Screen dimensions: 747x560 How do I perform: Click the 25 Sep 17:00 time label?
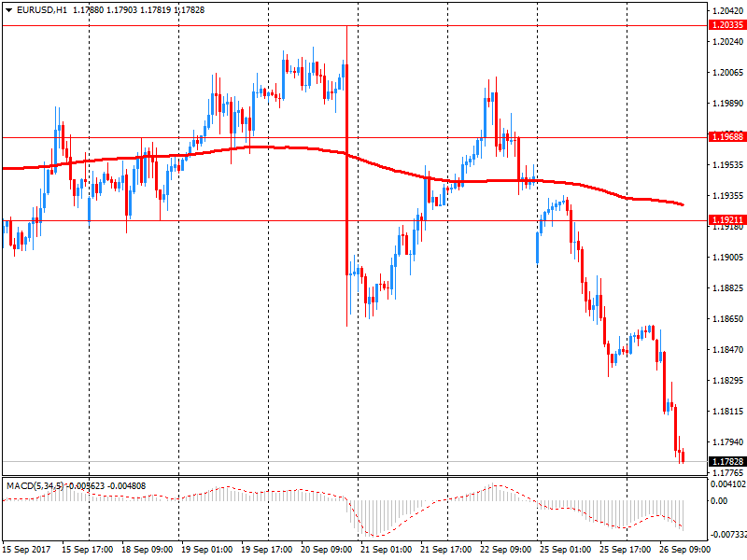(x=625, y=550)
